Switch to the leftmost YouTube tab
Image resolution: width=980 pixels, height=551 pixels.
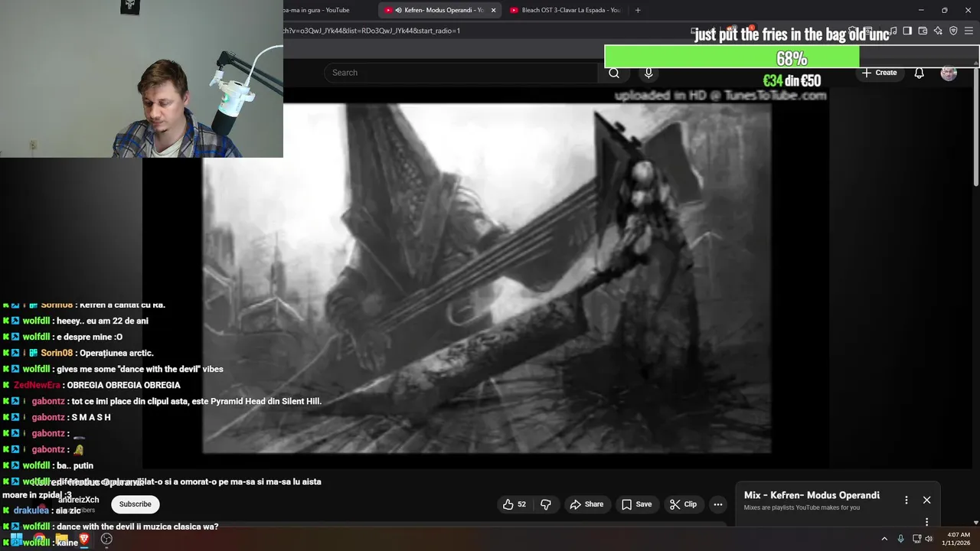(x=315, y=10)
